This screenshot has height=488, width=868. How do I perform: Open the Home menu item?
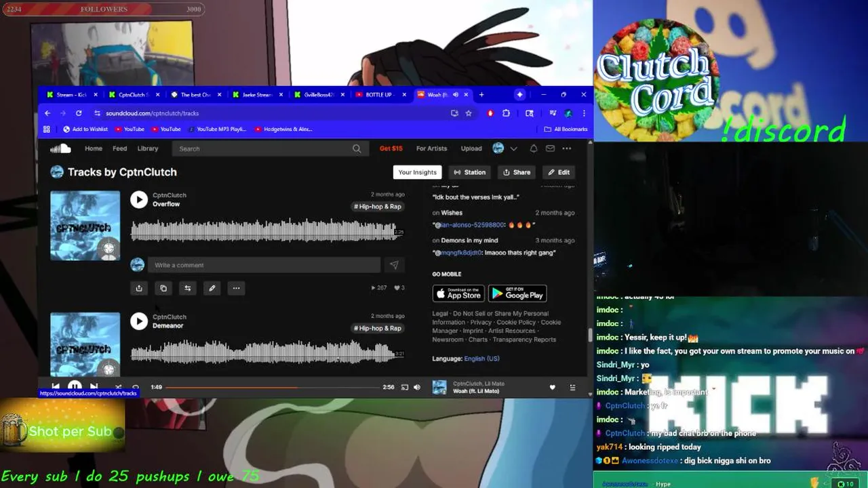pos(94,148)
